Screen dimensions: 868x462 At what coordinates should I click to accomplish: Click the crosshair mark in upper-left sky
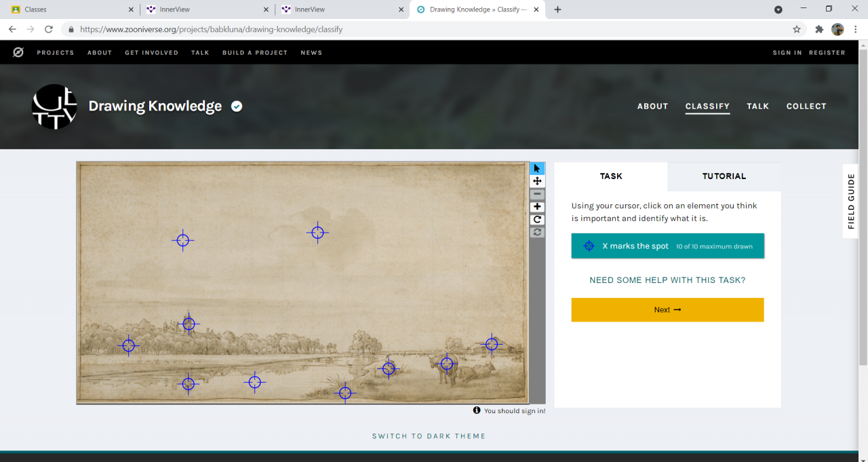coord(182,240)
